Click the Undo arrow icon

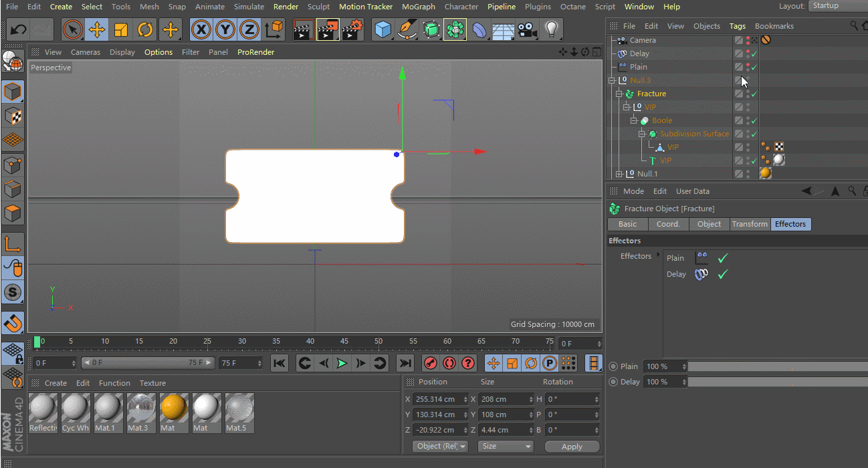pyautogui.click(x=19, y=30)
